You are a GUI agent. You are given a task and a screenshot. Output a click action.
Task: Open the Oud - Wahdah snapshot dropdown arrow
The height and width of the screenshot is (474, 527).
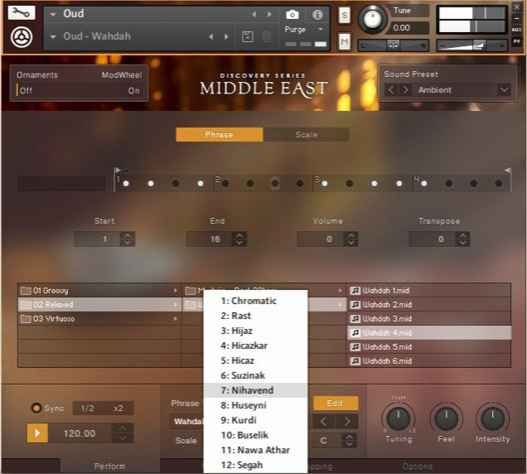[53, 36]
